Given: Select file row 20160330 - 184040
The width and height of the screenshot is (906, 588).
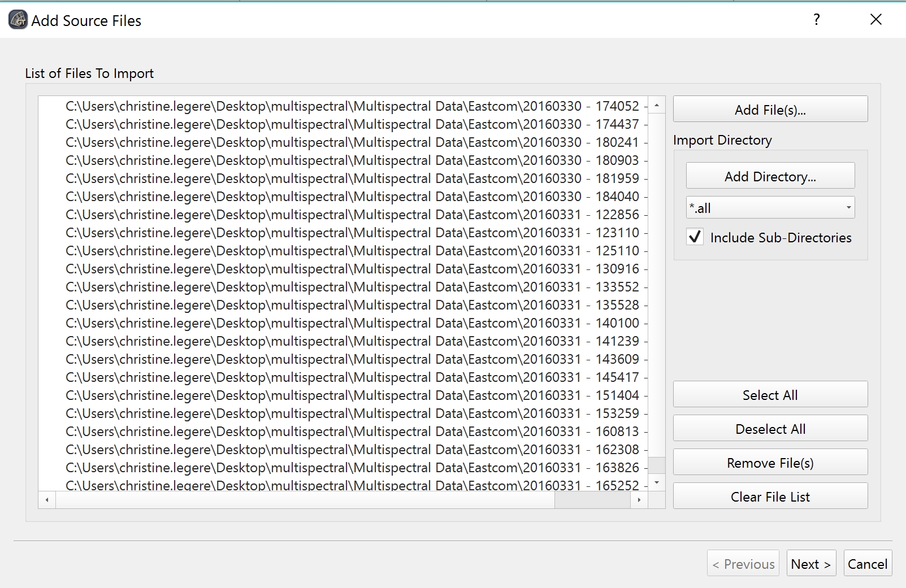Looking at the screenshot, I should [343, 197].
